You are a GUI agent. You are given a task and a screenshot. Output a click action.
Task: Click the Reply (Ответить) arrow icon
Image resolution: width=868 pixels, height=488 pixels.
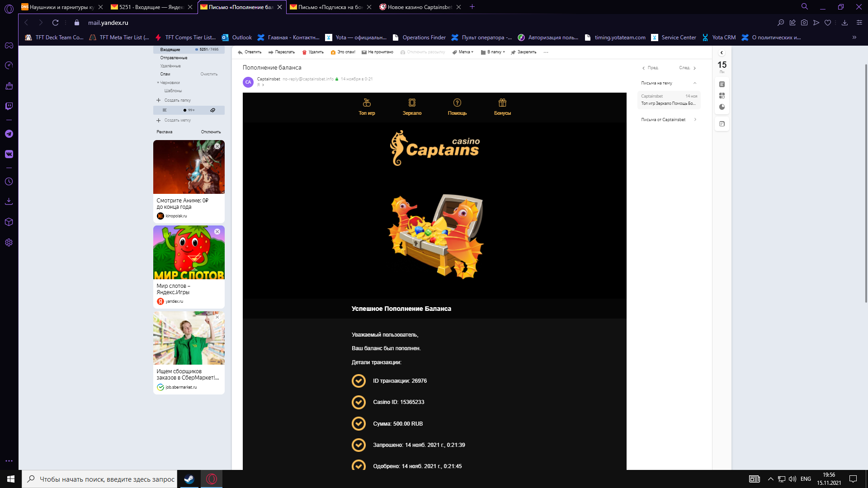(241, 52)
